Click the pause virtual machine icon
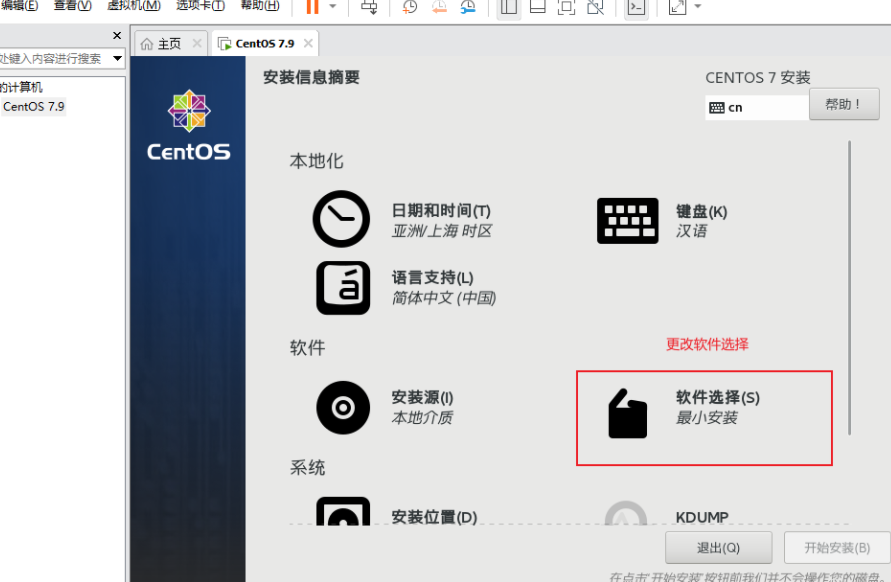The height and width of the screenshot is (582, 891). tap(313, 6)
